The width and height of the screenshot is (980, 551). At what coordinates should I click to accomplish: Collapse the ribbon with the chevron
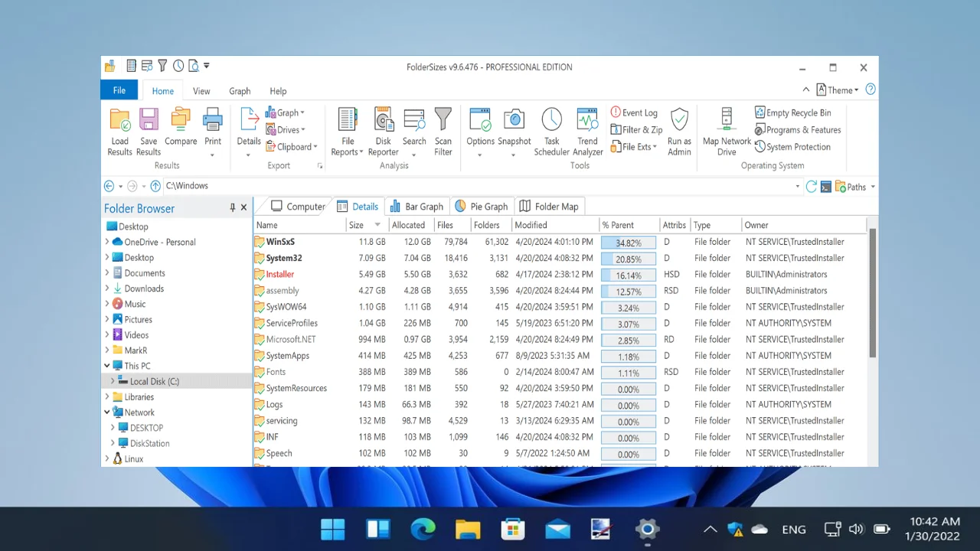click(x=805, y=90)
